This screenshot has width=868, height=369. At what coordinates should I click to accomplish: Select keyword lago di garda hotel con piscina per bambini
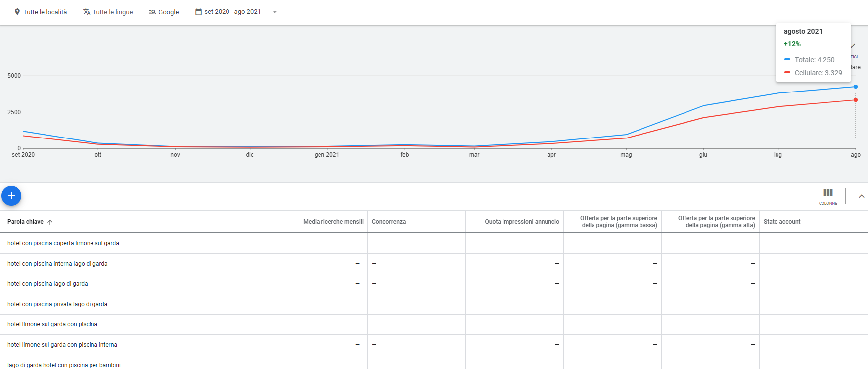[64, 365]
